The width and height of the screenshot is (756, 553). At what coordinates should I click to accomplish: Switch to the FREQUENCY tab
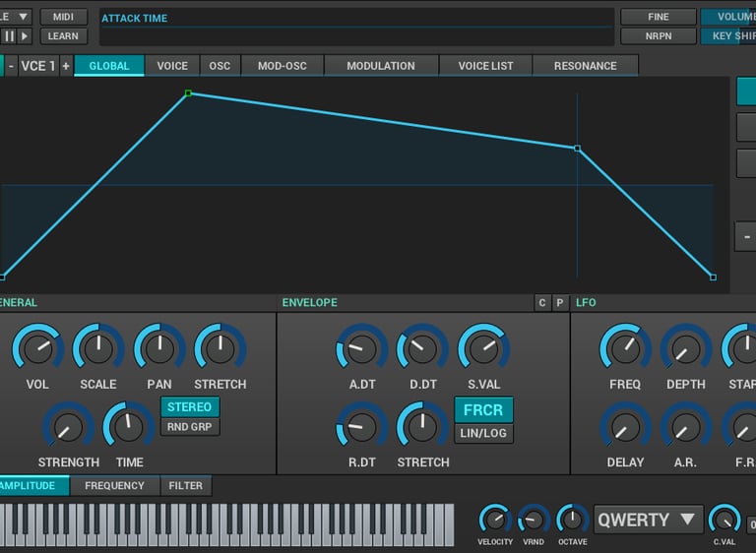(x=115, y=485)
